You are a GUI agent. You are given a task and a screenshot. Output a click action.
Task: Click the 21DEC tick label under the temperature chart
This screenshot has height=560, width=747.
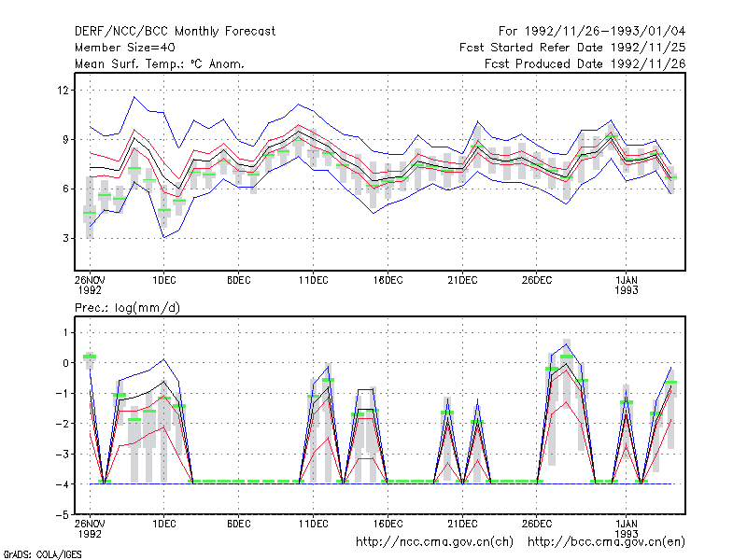(x=462, y=280)
